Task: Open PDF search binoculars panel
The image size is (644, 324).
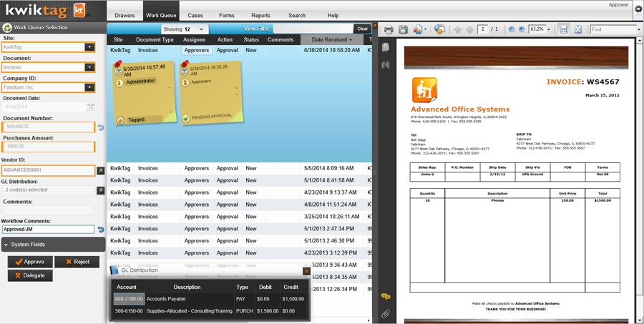Action: (x=385, y=64)
